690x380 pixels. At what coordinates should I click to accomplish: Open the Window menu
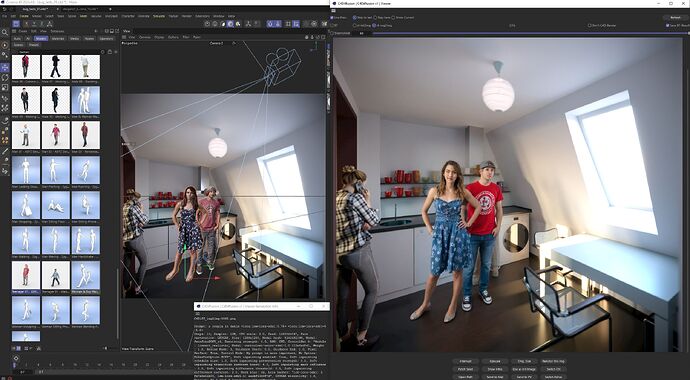click(x=218, y=16)
